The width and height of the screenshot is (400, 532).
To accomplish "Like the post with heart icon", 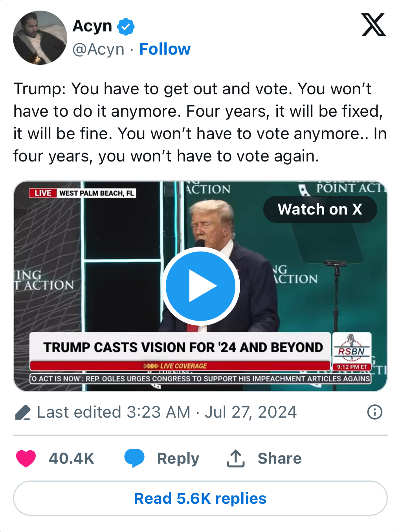I will tap(26, 458).
